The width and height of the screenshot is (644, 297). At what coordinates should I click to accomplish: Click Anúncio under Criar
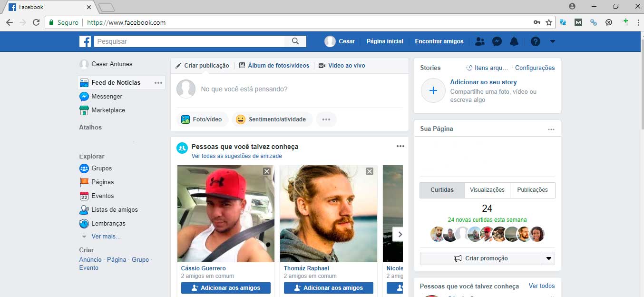click(x=90, y=260)
